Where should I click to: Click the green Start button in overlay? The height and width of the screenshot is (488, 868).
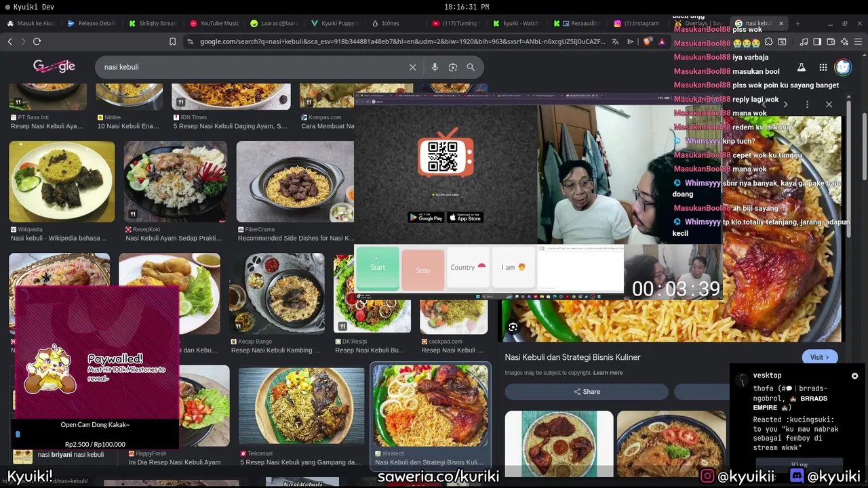(378, 268)
